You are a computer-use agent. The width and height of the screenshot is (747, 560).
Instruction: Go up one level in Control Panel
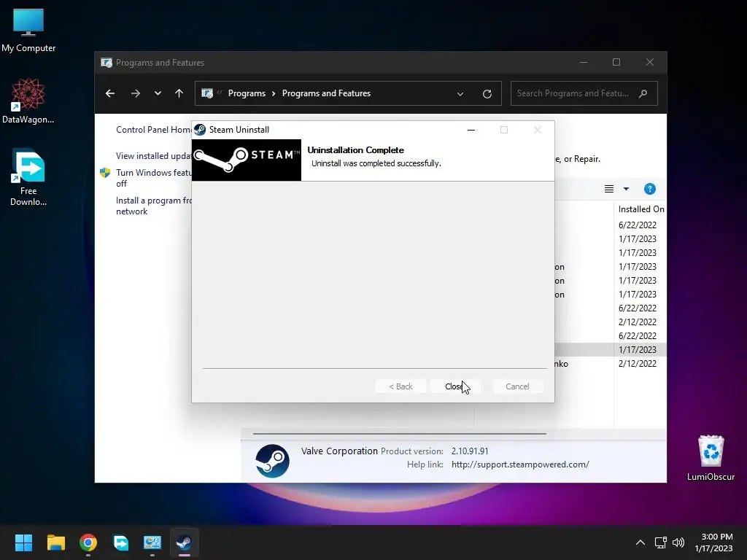click(x=179, y=93)
